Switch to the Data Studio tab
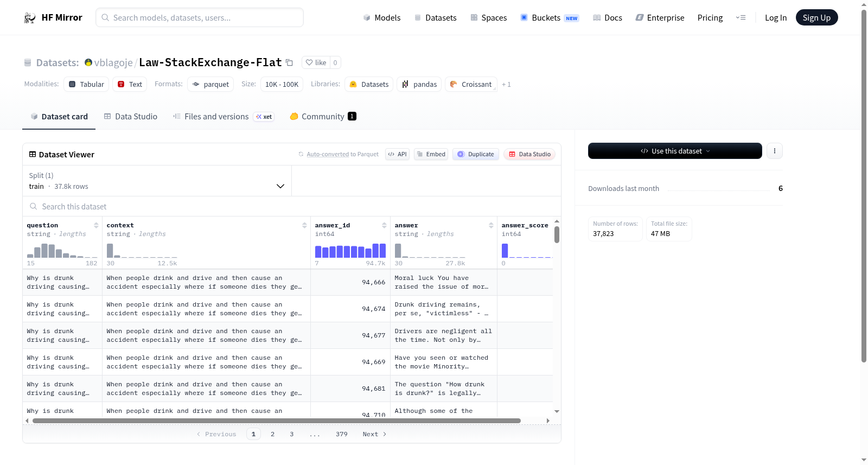 (x=130, y=117)
